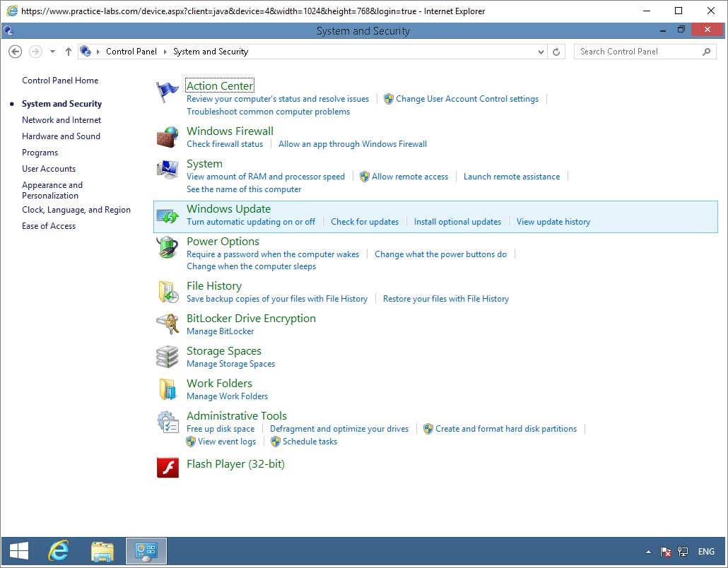Go to Hardware and Sound category

(x=61, y=136)
